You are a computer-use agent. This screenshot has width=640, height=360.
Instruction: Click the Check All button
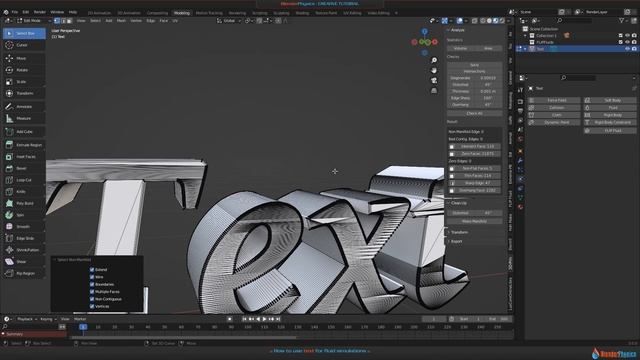[474, 113]
